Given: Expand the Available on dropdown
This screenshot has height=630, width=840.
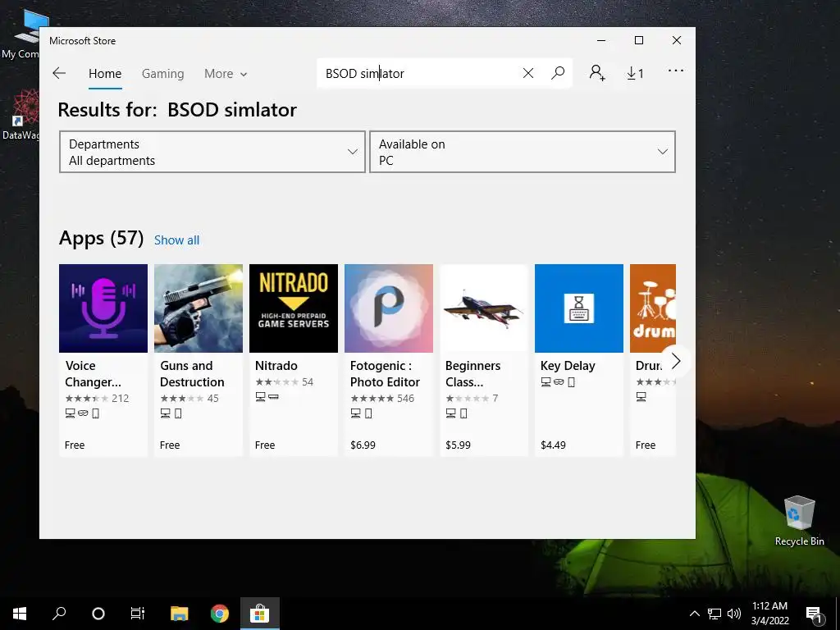Looking at the screenshot, I should (523, 152).
